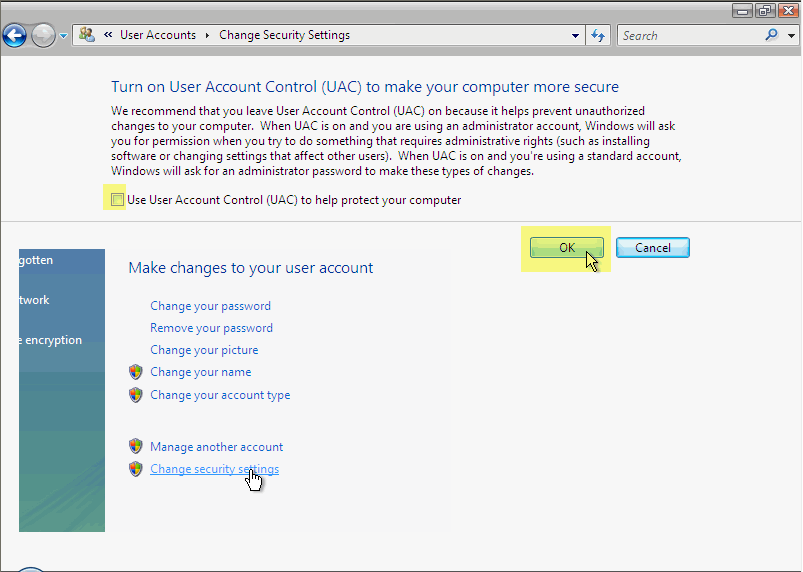Open the Change your picture link
803x572 pixels.
point(204,350)
